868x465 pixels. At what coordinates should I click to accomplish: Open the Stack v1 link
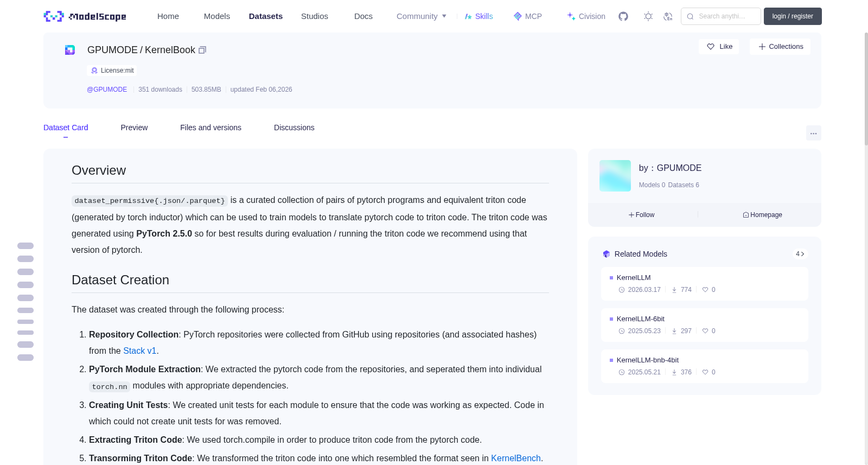click(139, 351)
